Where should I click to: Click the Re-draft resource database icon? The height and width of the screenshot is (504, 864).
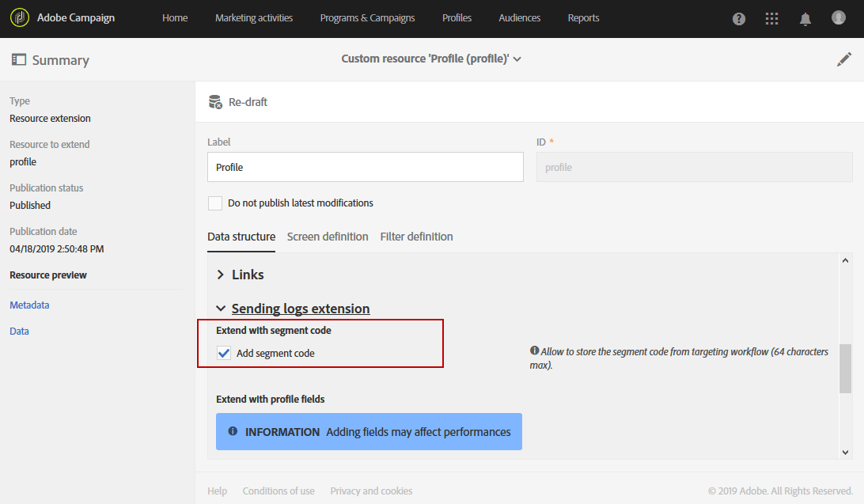(x=215, y=101)
